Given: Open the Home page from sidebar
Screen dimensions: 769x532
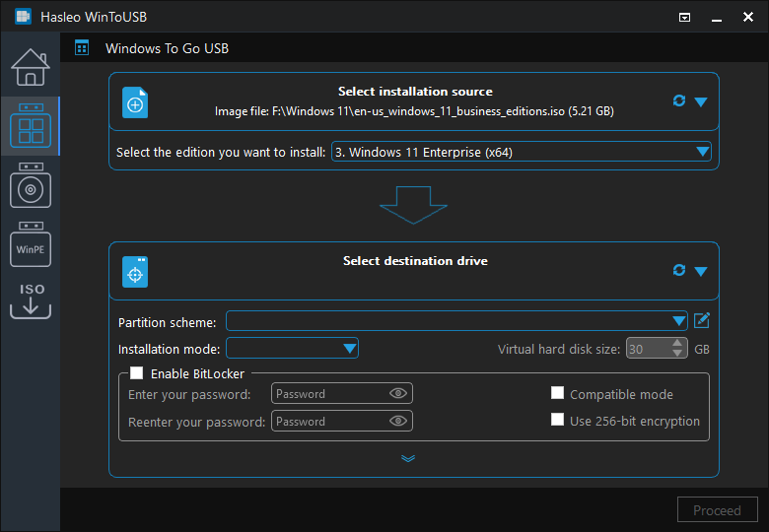Looking at the screenshot, I should coord(31,67).
